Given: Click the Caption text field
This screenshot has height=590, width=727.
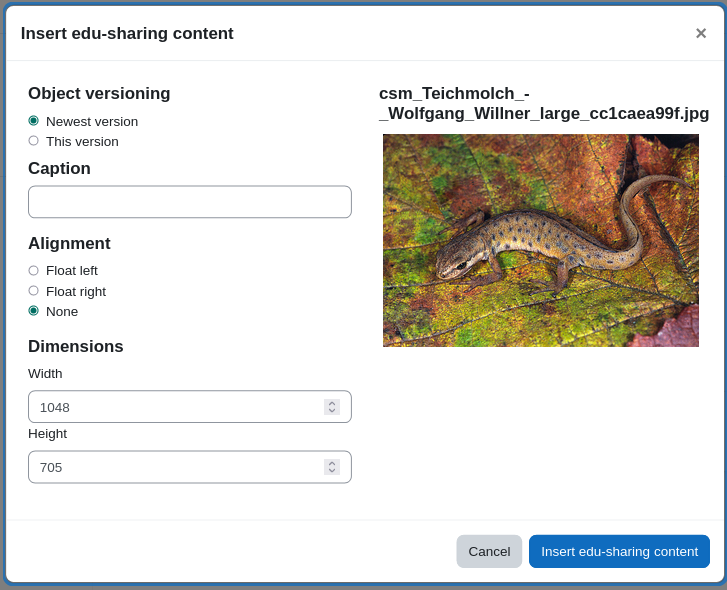Looking at the screenshot, I should 190,202.
